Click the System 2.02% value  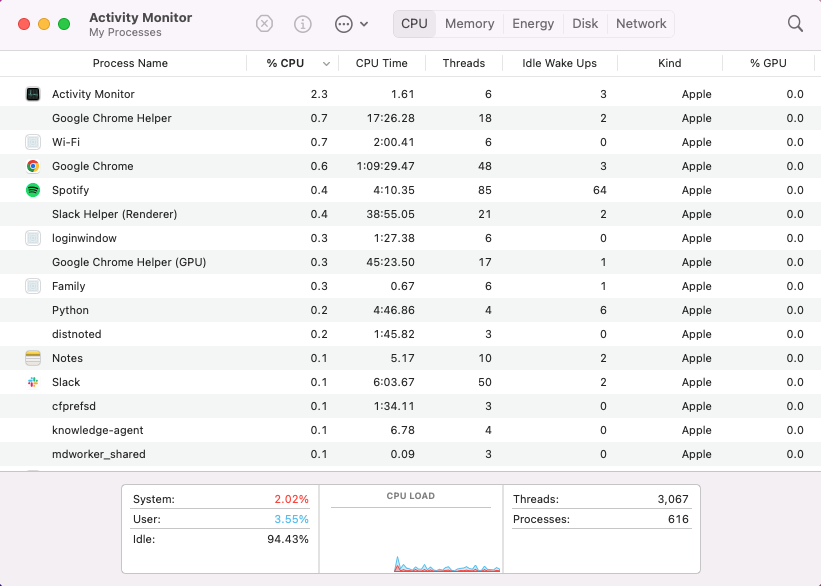point(292,499)
